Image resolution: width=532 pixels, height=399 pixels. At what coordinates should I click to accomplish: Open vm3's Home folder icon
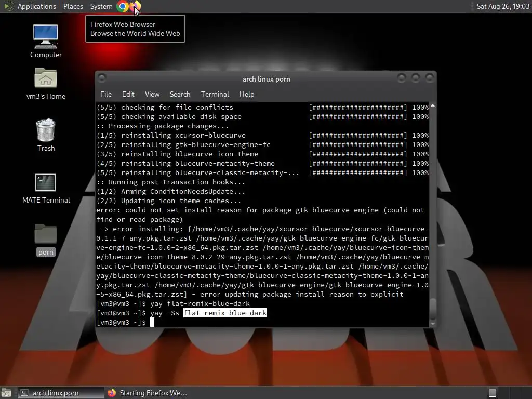click(x=46, y=84)
